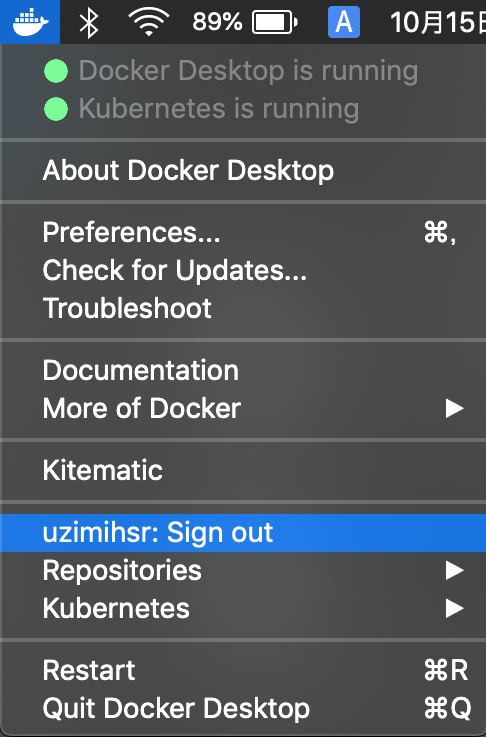This screenshot has width=486, height=737.
Task: Expand the Kubernetes submenu arrow
Action: [x=455, y=608]
